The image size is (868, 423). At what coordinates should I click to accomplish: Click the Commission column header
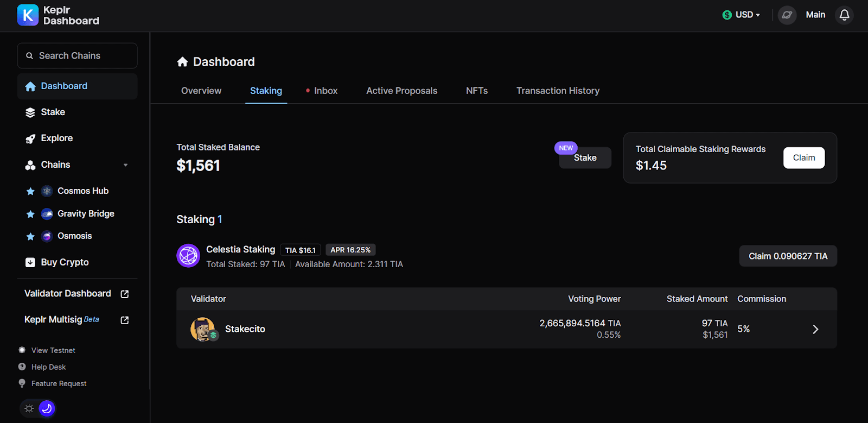tap(762, 299)
